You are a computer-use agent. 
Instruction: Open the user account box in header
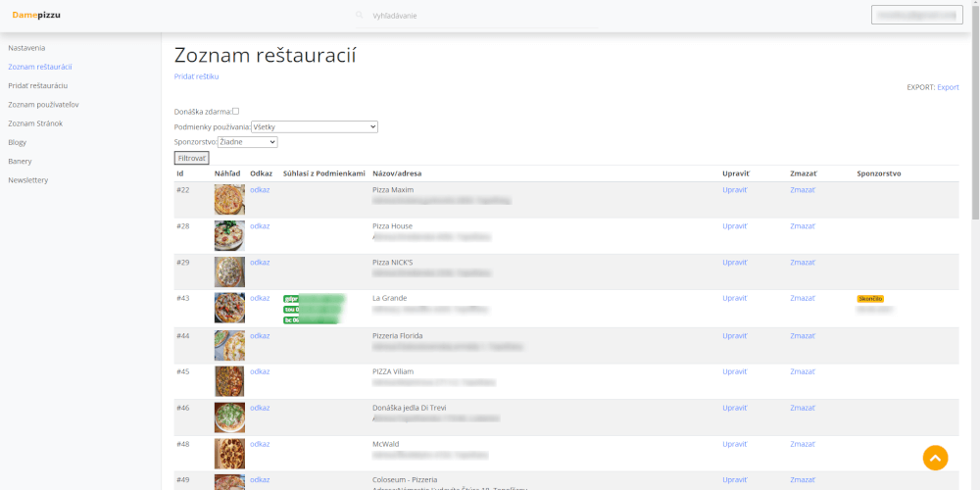[916, 15]
